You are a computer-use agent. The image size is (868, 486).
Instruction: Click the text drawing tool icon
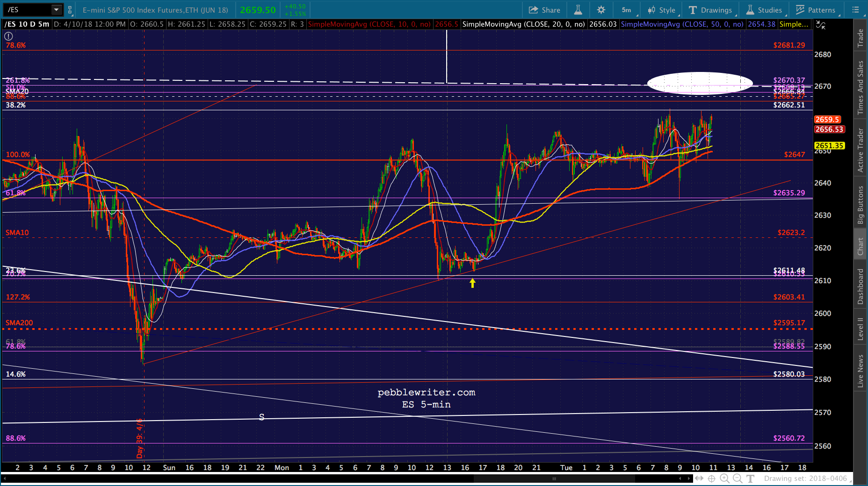pos(750,478)
